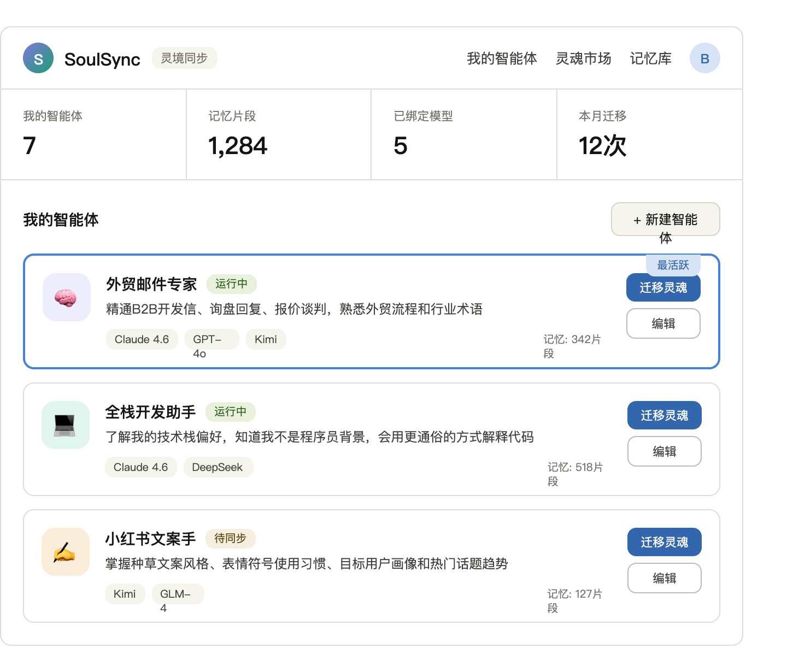
Task: Click the SoulSync logo icon
Action: 38,58
